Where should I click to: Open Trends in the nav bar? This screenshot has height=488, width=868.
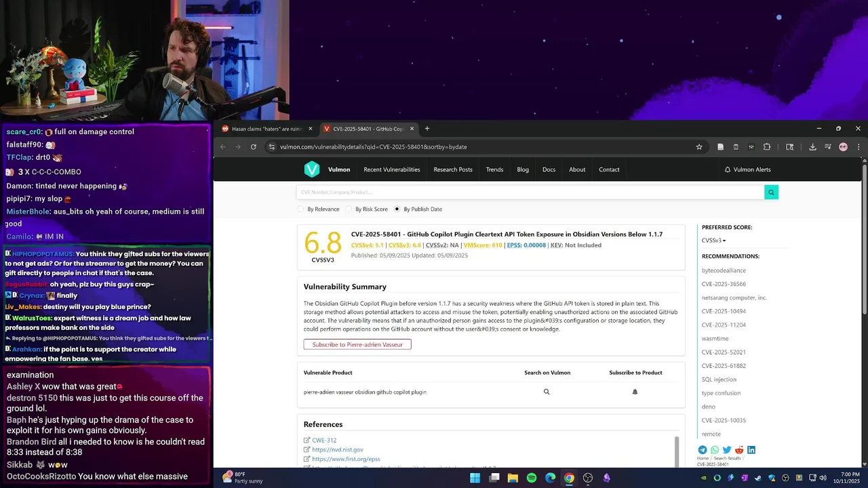coord(494,169)
